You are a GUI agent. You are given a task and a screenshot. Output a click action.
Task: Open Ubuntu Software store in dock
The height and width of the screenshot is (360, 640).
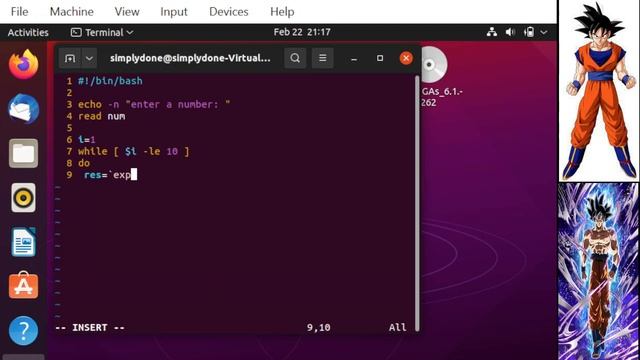pyautogui.click(x=24, y=286)
